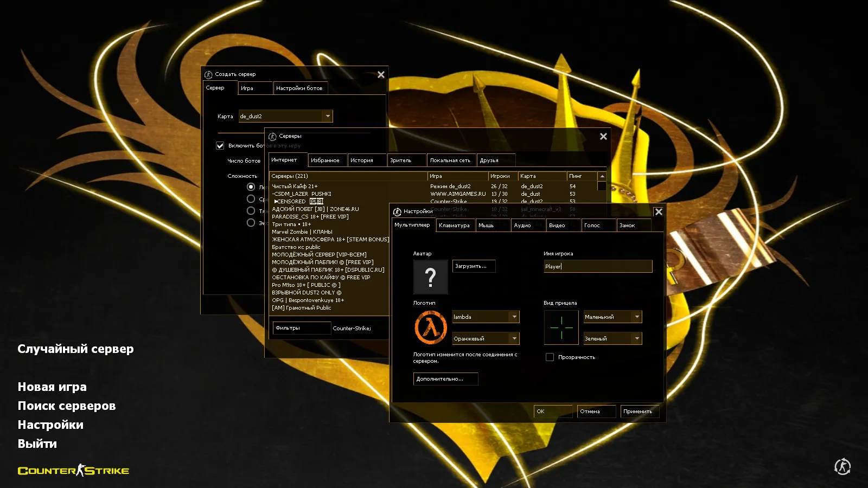Screen dimensions: 868x488
Task: Click the question-mark avatar placeholder
Action: [430, 277]
